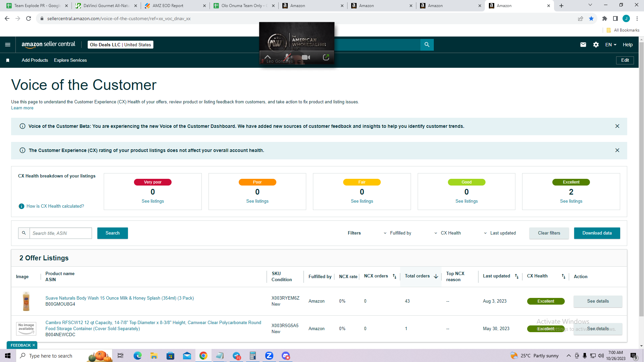644x362 pixels.
Task: Switch to the DaVinci Gourmet All-Natu tab
Action: point(106,6)
